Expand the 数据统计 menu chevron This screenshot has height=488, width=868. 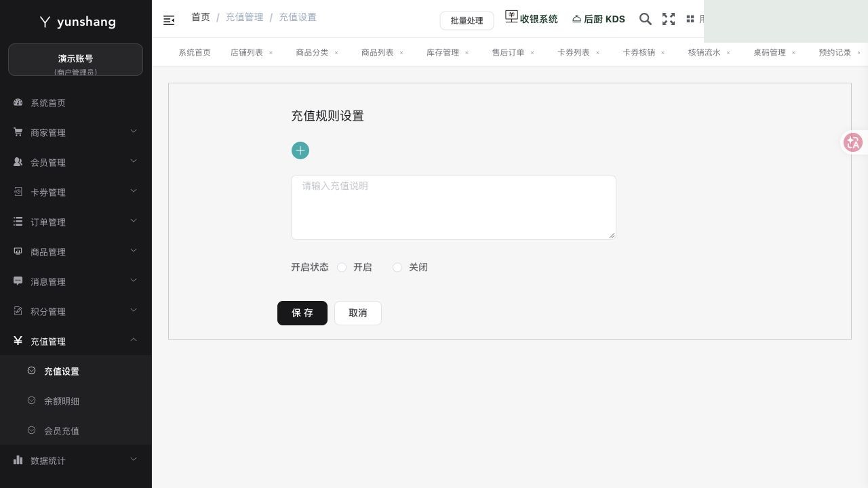(134, 460)
